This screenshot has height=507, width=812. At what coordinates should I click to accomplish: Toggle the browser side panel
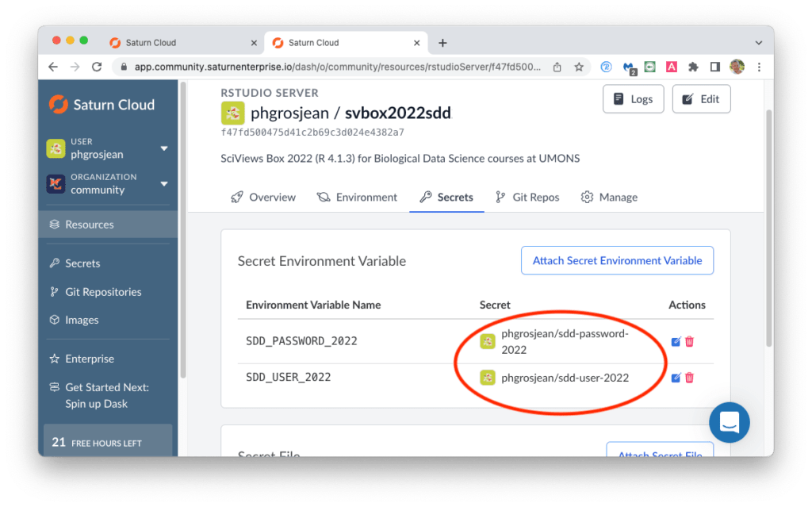click(715, 67)
